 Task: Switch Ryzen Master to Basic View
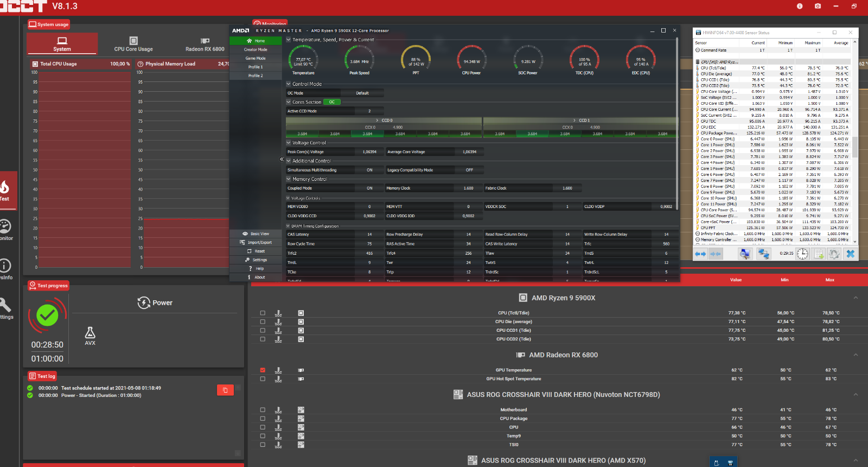tap(256, 233)
